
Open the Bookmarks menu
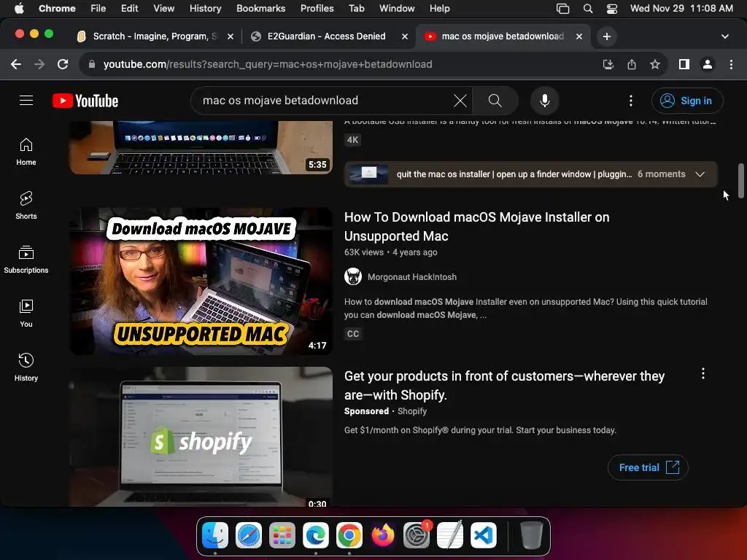tap(260, 8)
